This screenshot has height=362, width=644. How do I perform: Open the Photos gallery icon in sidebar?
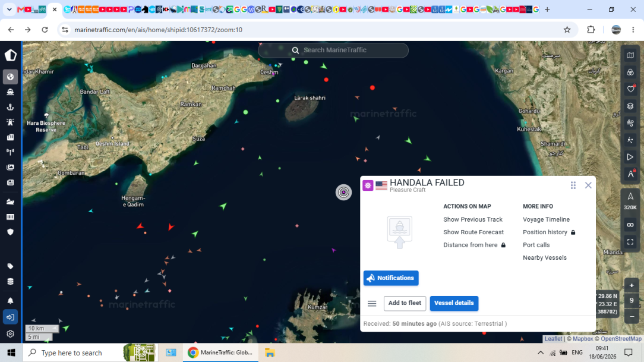tap(10, 167)
